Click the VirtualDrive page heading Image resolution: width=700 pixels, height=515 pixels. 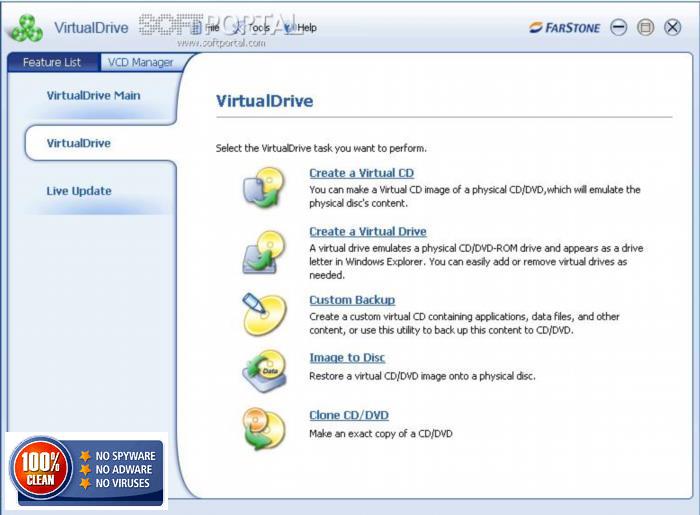pos(265,101)
